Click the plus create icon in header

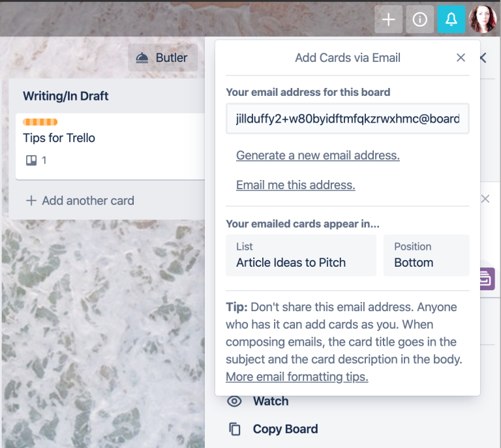pyautogui.click(x=388, y=20)
